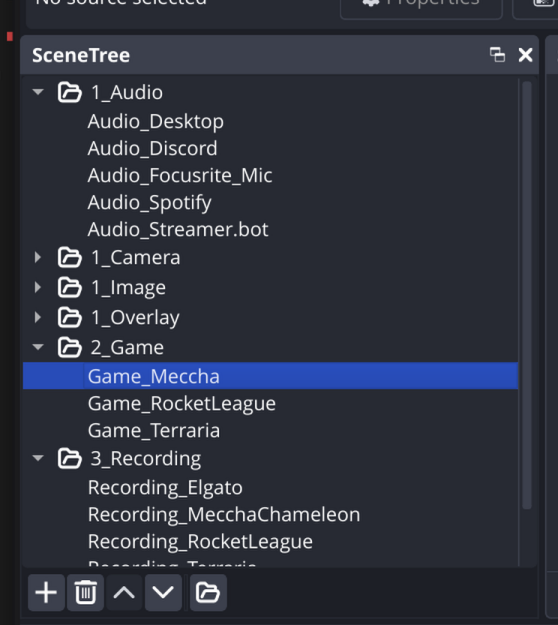
Task: Click the 1_Image folder label
Action: (128, 288)
